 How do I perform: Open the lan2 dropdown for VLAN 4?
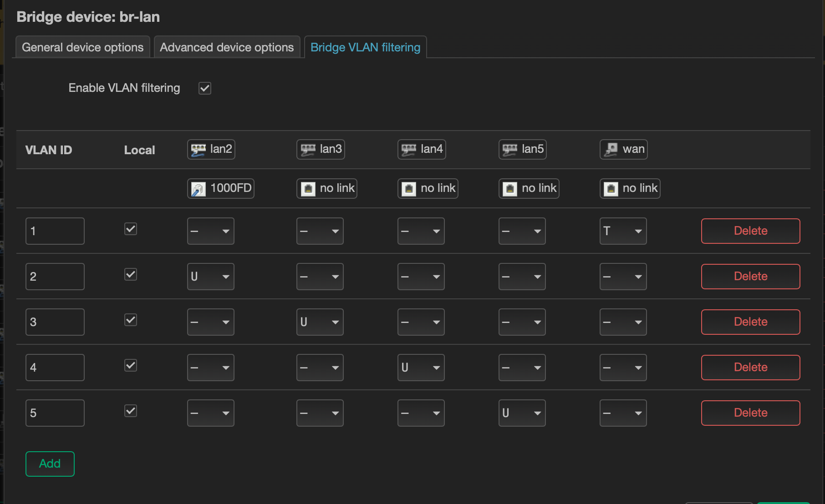coord(210,368)
